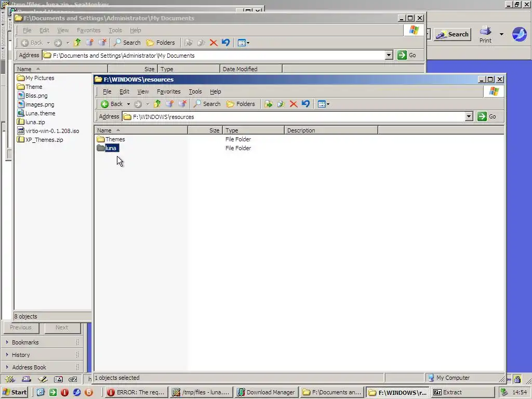Select My Pictures folder in My Documents
Screen dimensions: 532x399
36,78
